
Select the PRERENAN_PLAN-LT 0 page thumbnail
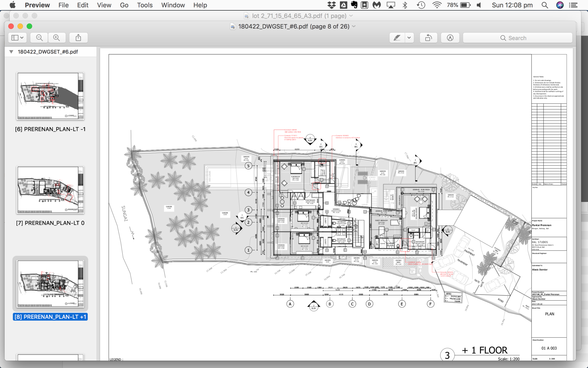(50, 190)
